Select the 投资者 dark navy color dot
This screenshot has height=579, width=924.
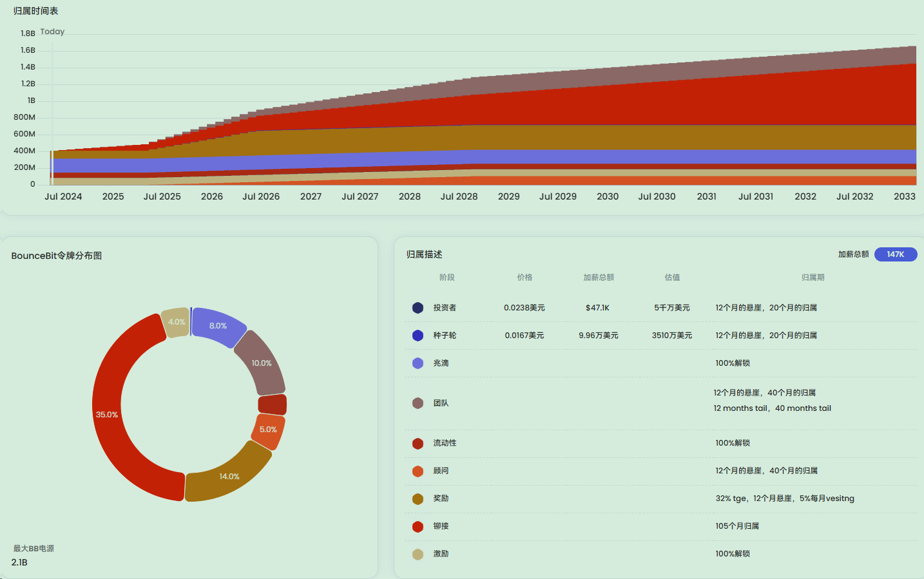(418, 308)
